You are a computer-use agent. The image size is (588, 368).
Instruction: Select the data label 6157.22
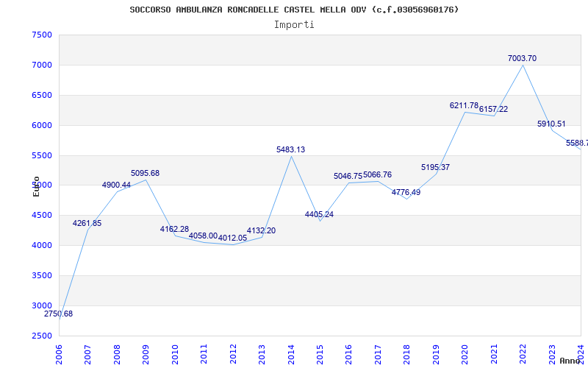[493, 109]
